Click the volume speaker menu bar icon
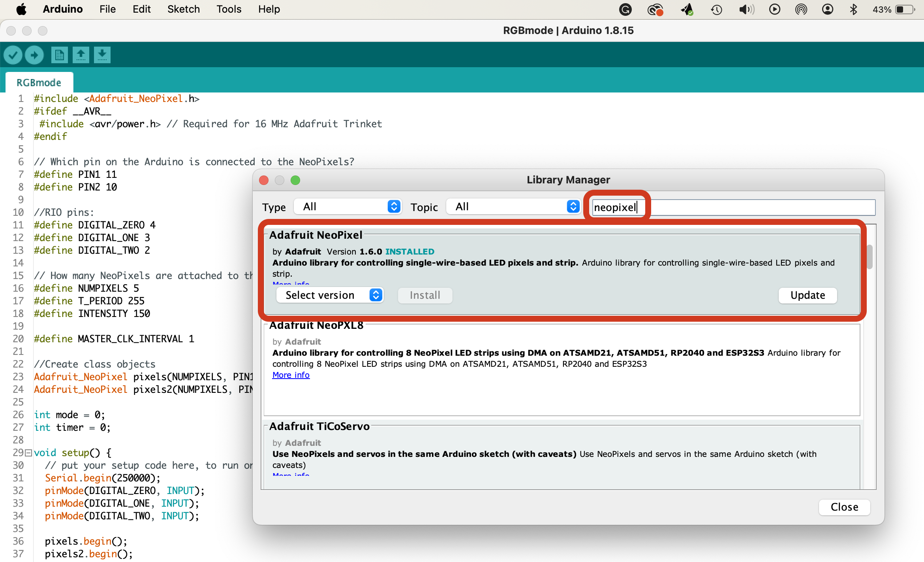Screen dimensions: 924x562 (746, 9)
